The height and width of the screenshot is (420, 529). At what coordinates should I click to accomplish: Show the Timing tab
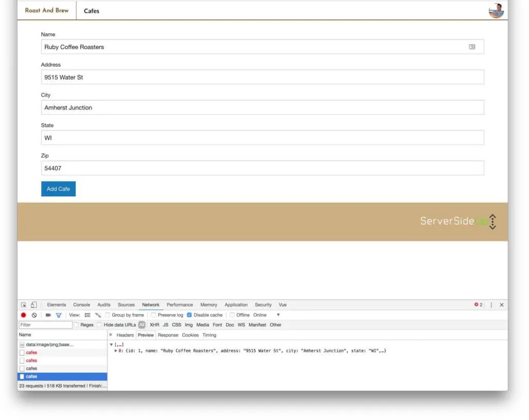pyautogui.click(x=209, y=335)
